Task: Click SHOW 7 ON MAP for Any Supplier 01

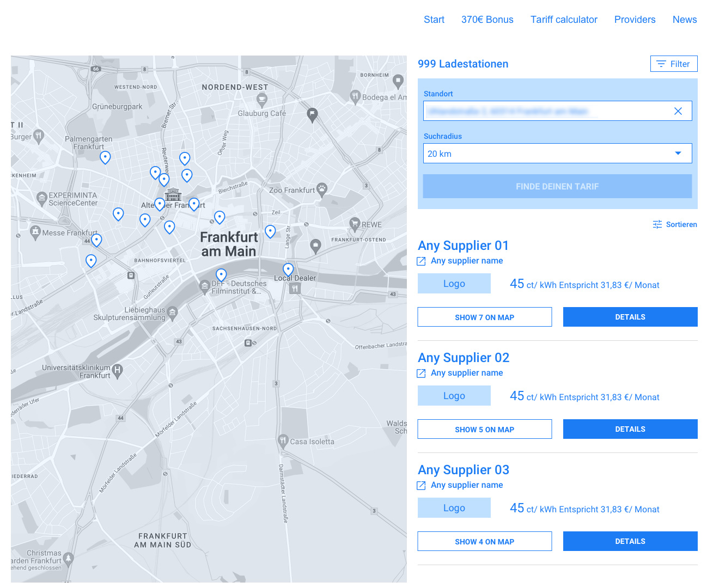Action: pos(484,317)
